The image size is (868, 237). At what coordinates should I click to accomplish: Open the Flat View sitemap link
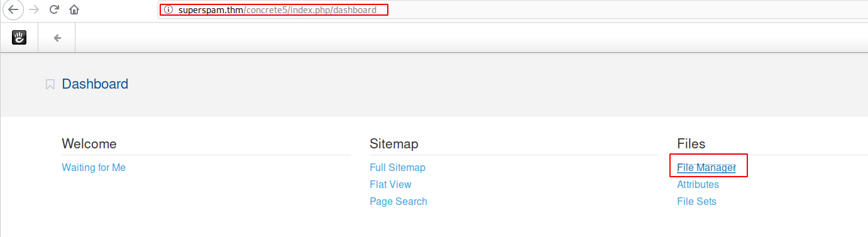[x=390, y=184]
